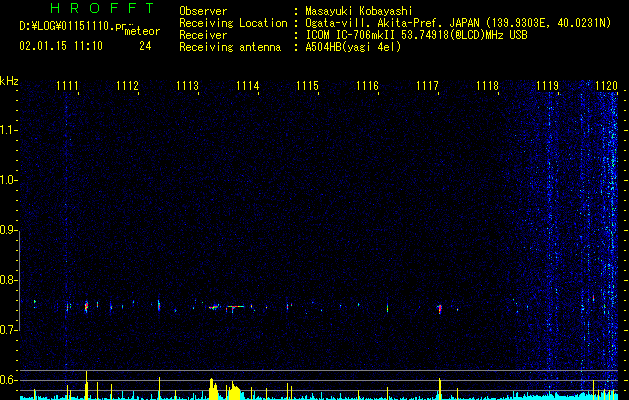
Task: Click the 1.0 frequency axis label
Action: pos(8,180)
